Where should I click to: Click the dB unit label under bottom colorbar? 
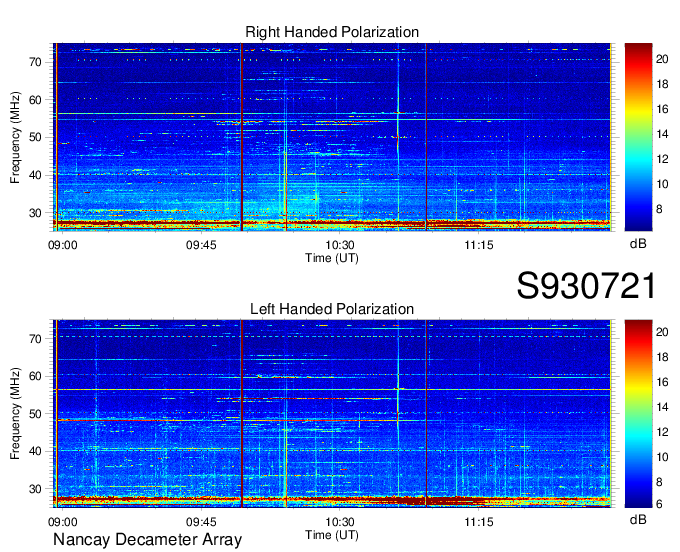(x=638, y=519)
